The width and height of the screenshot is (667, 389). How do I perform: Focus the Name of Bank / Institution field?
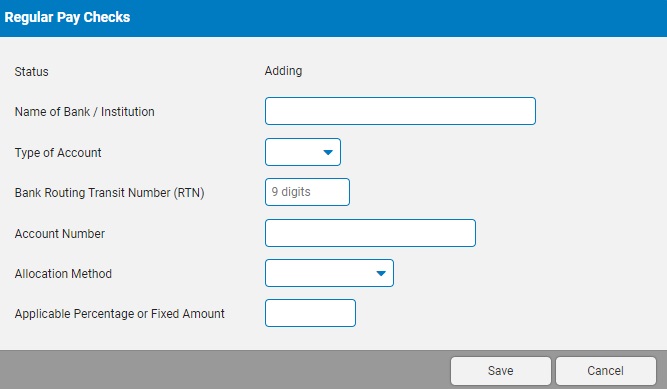[400, 111]
